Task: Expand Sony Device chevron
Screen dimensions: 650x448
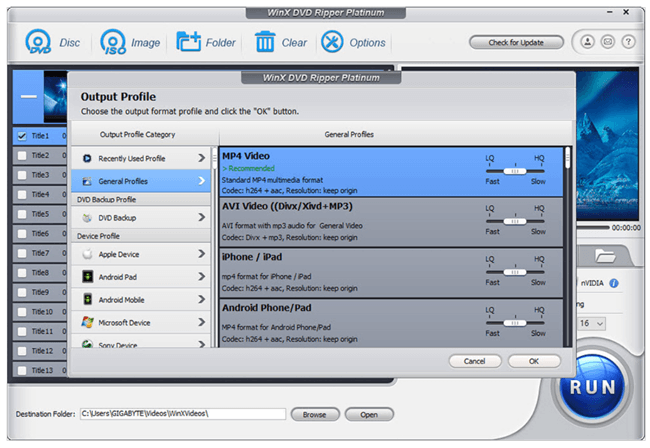Action: (x=201, y=344)
